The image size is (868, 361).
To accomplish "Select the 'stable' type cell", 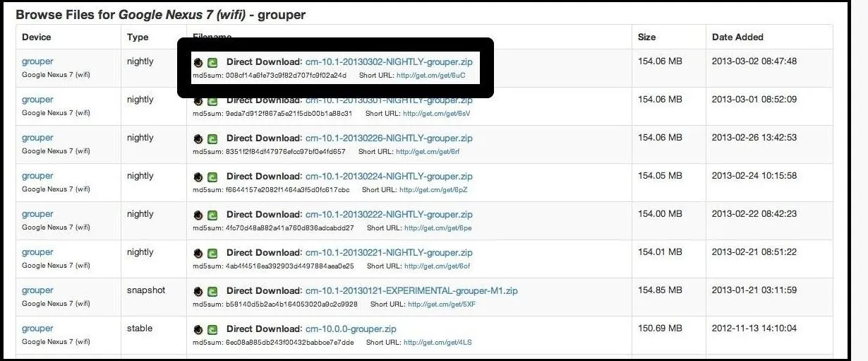I will (140, 329).
